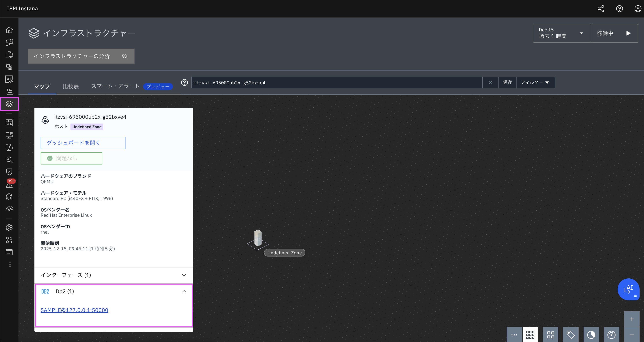Toggle the dense grid view button

pyautogui.click(x=530, y=335)
